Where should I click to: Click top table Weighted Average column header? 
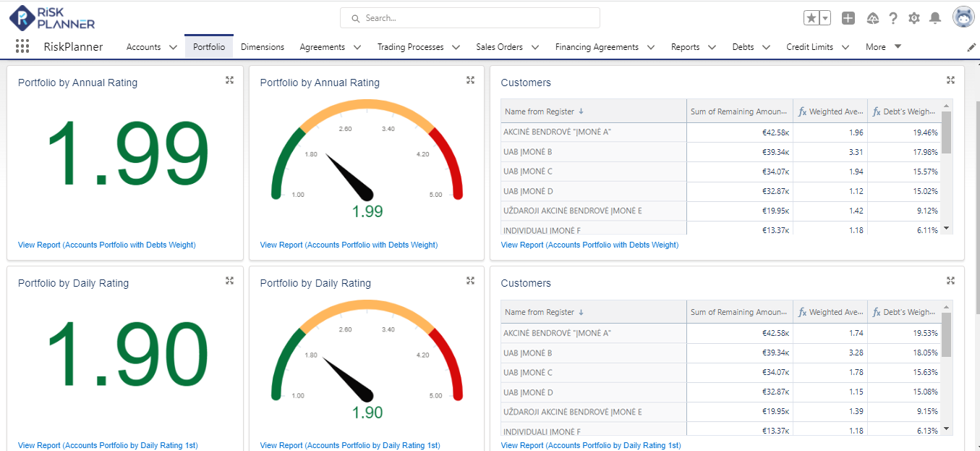pos(830,111)
